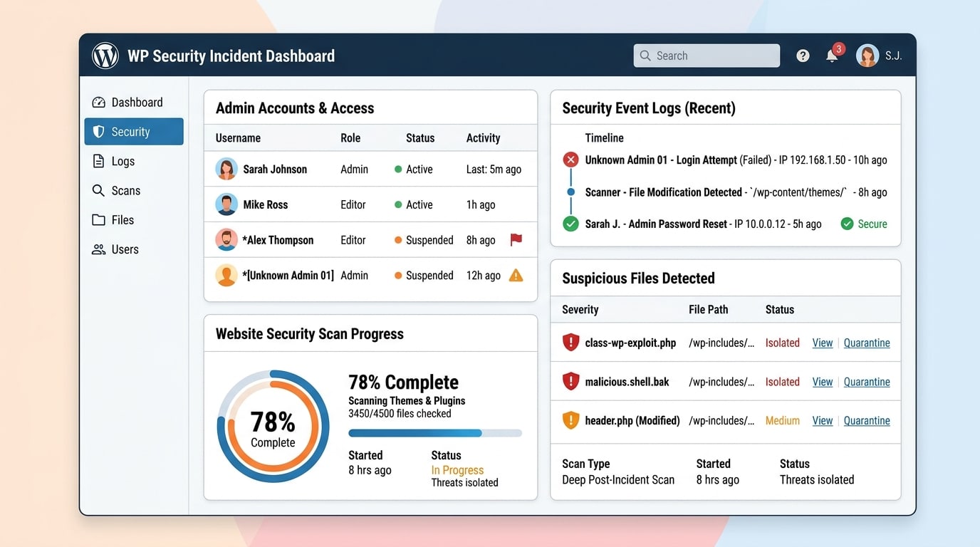
Task: Click the WordPress logo in header
Action: (x=105, y=56)
